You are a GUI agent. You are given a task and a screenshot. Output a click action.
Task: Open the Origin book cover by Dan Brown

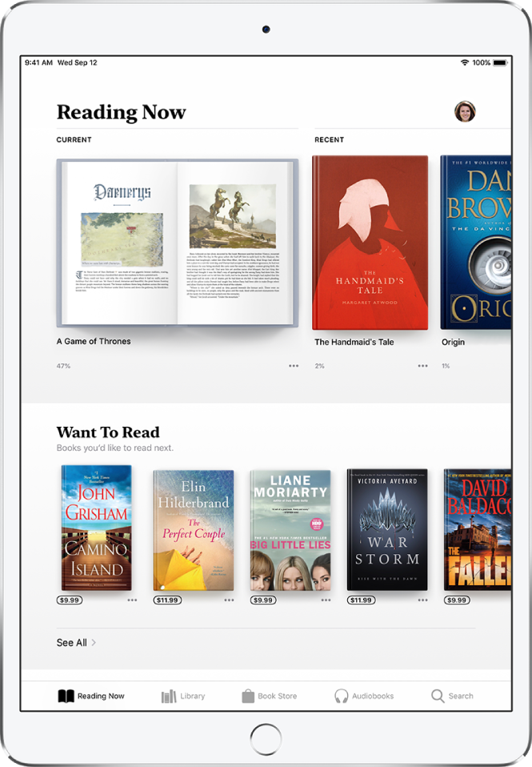[x=476, y=243]
